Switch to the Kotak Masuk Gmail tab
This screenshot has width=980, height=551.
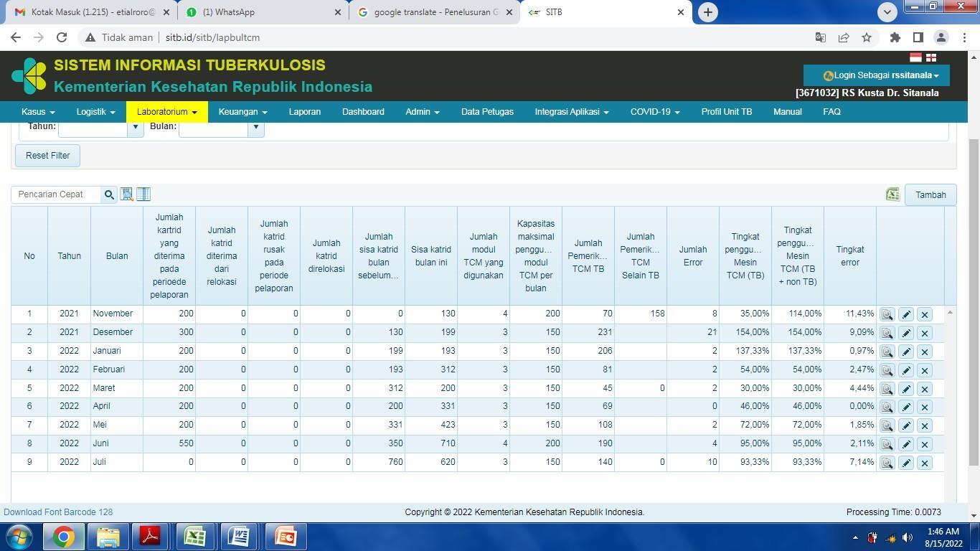coord(90,12)
